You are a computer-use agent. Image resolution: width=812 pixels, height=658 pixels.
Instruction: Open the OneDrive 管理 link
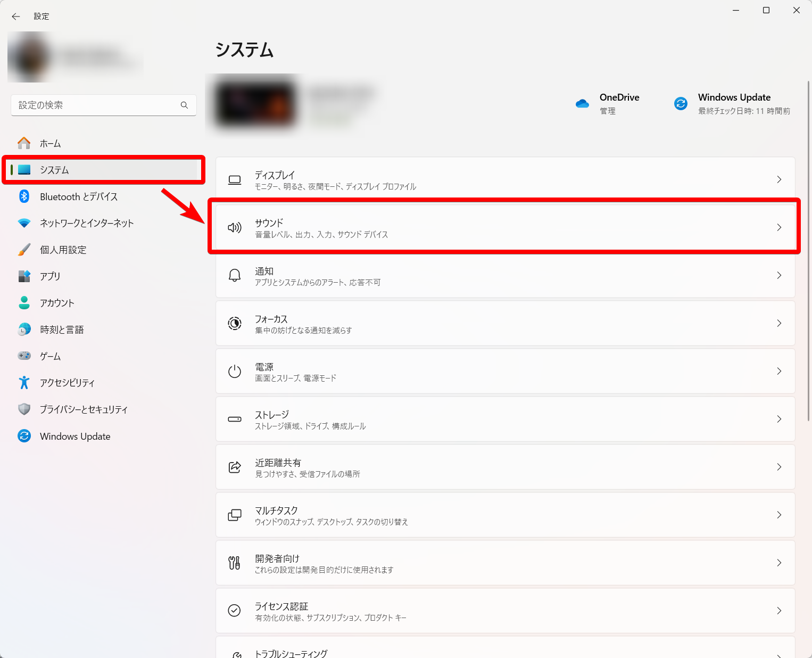(608, 111)
